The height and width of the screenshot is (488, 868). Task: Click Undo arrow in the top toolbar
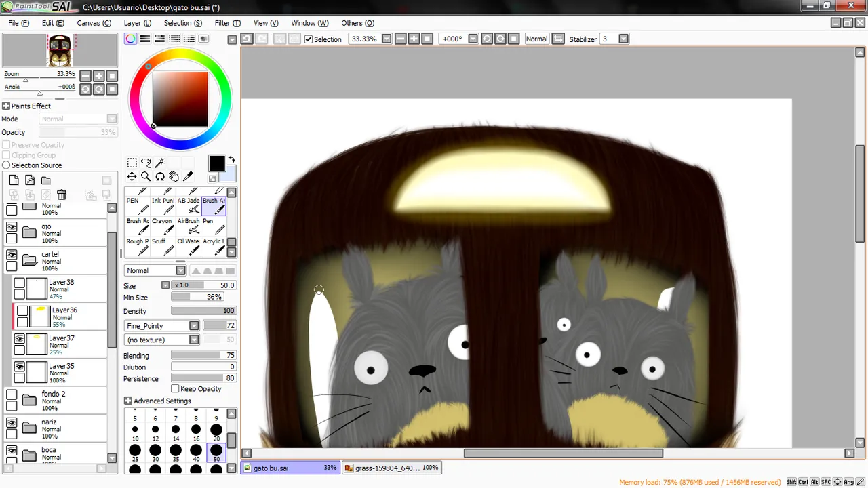[247, 39]
